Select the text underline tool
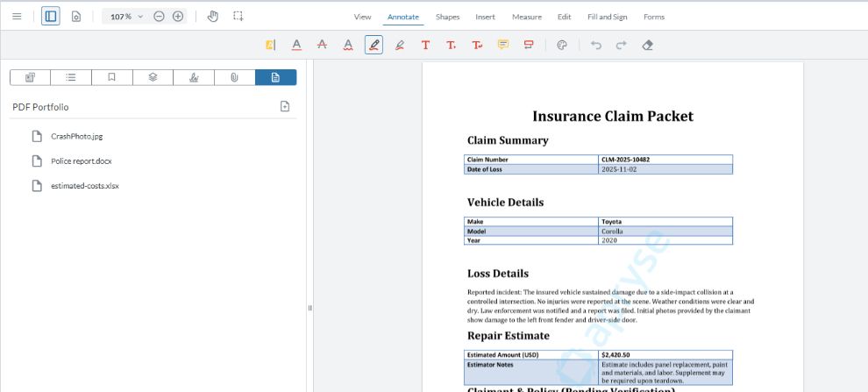868x392 pixels. tap(296, 45)
